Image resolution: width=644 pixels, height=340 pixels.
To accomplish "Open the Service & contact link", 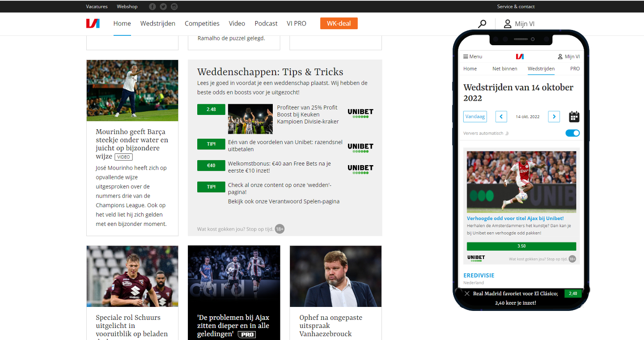I will point(516,6).
